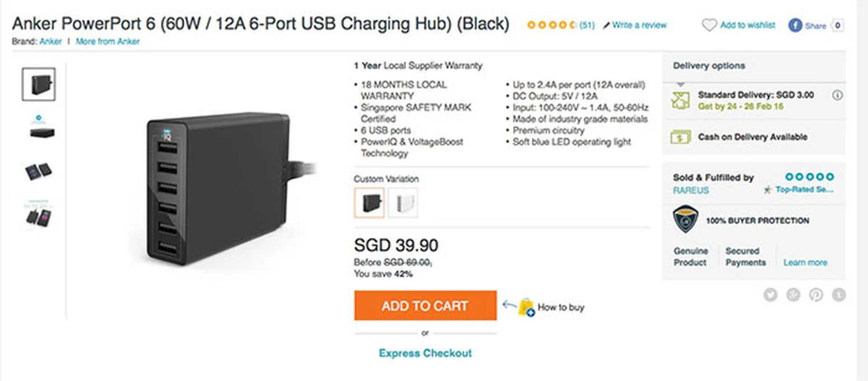The width and height of the screenshot is (868, 381).
Task: Show the third product thumbnail image
Action: (x=39, y=171)
